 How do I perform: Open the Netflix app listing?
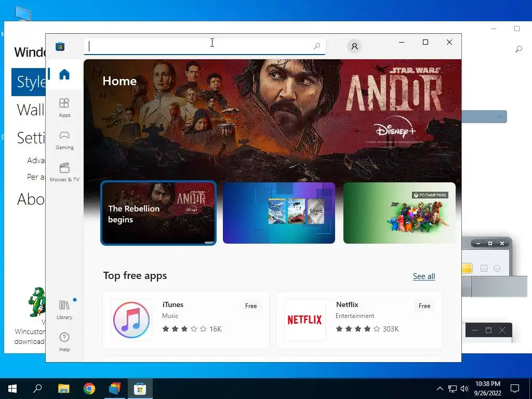coord(360,320)
